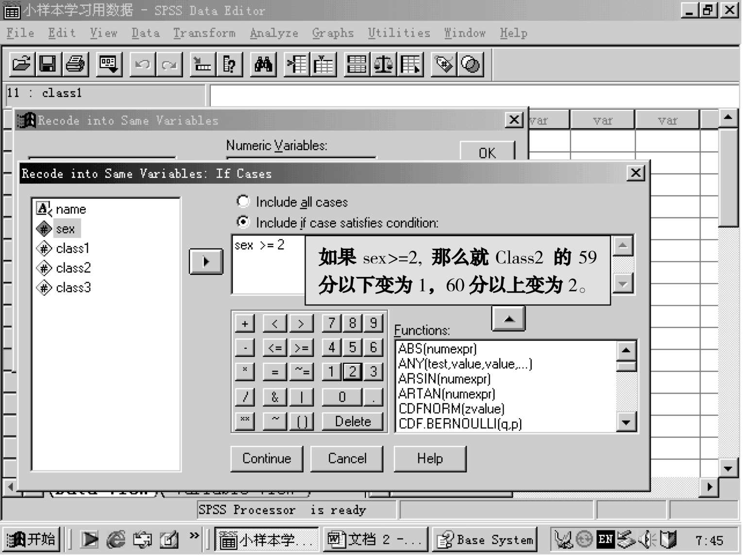746x560 pixels.
Task: Click the Redo toolbar icon
Action: pos(170,64)
